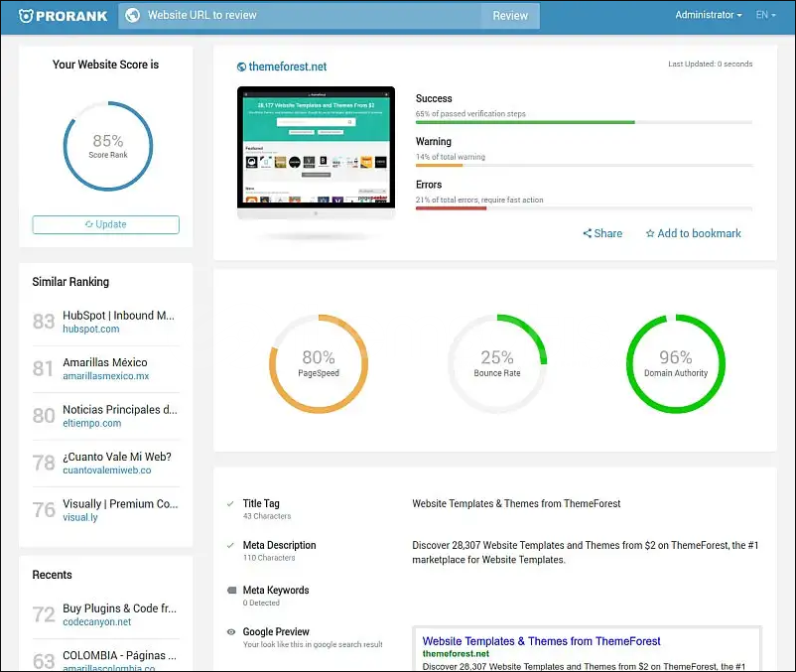Click the '14% of total warning' text

[x=451, y=157]
